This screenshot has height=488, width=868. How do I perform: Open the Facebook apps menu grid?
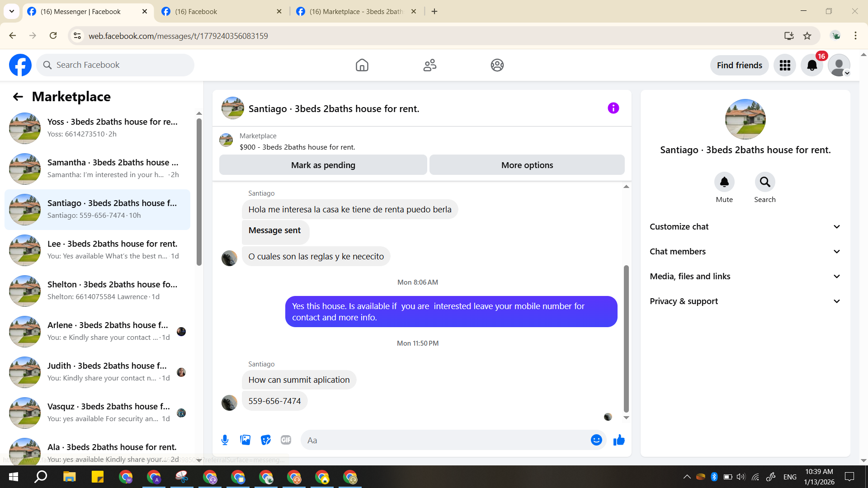coord(785,66)
